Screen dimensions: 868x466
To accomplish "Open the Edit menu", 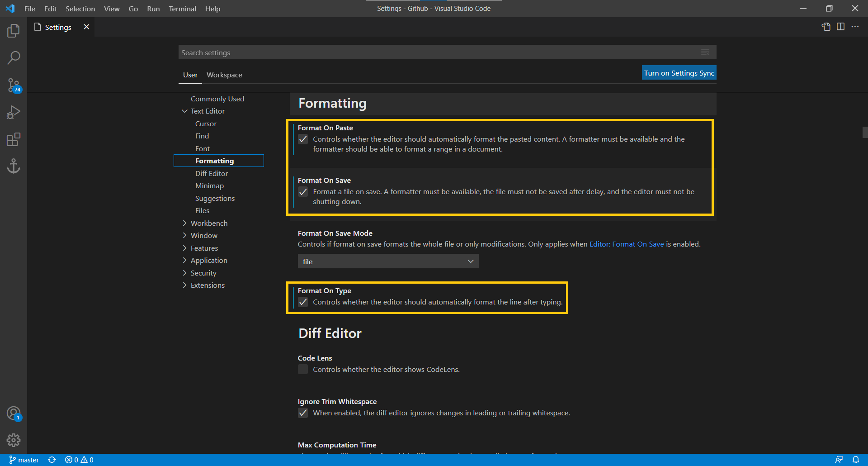I will [x=50, y=9].
